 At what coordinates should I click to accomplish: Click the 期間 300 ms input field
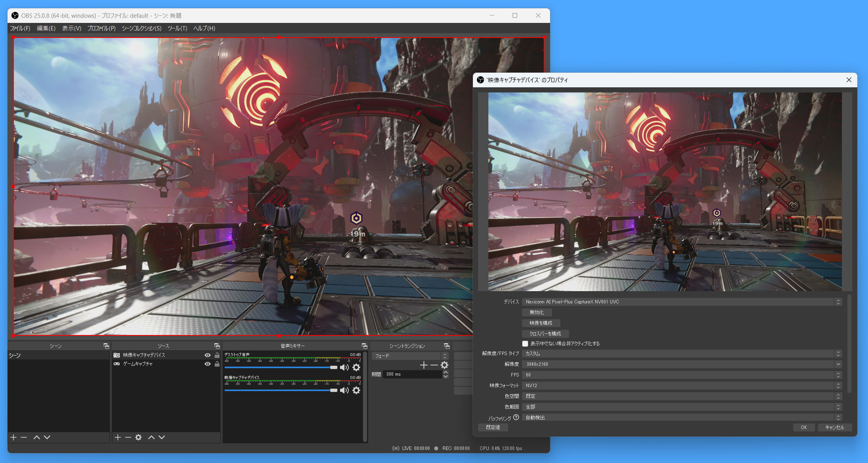(412, 374)
